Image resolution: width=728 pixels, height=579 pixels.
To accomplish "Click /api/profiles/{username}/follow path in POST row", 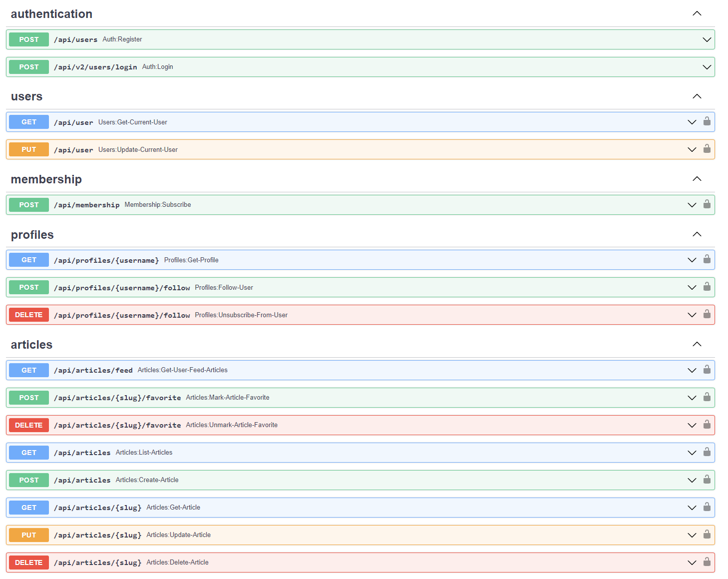I will tap(122, 288).
